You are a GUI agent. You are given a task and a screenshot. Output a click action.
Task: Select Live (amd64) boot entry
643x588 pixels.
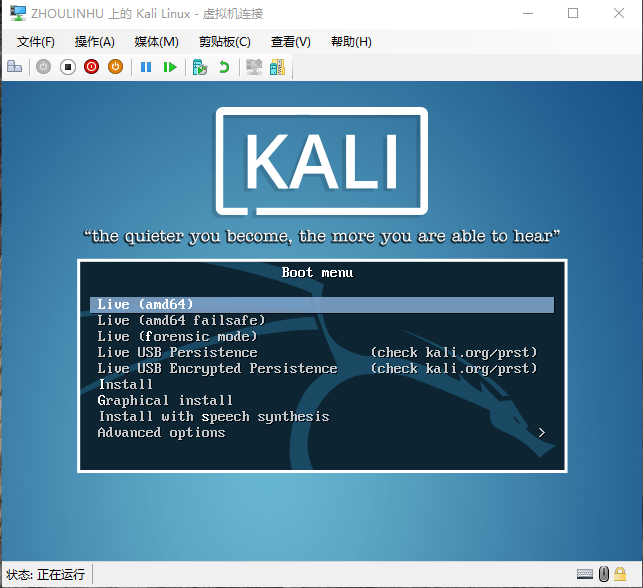click(322, 305)
